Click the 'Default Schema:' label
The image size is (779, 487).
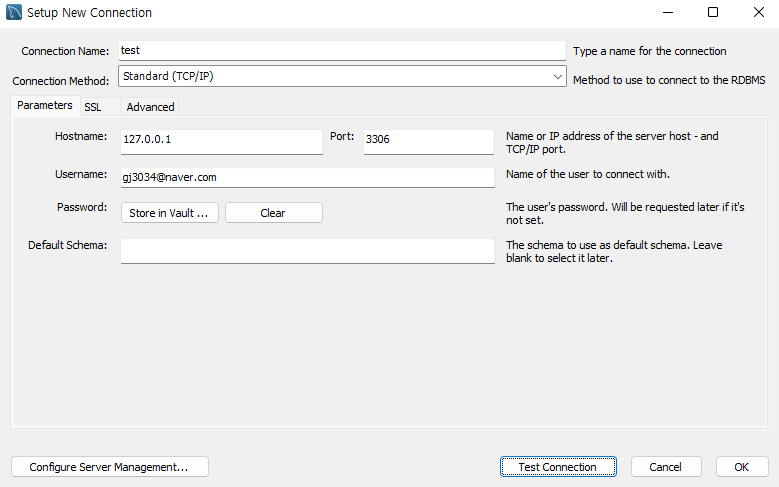(68, 245)
